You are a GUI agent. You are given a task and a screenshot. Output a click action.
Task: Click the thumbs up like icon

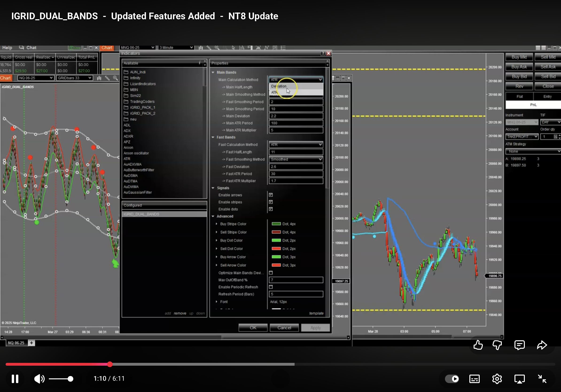[x=478, y=345]
